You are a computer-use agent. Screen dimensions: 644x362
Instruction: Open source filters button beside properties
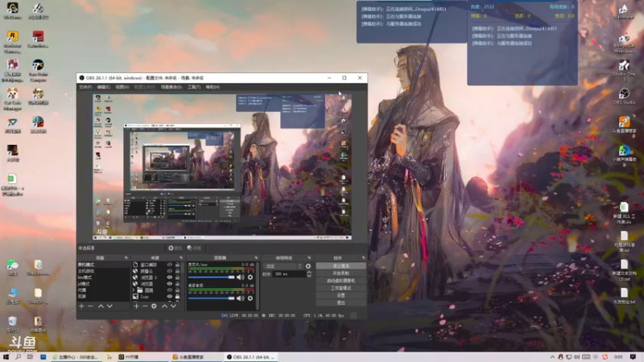coord(194,248)
